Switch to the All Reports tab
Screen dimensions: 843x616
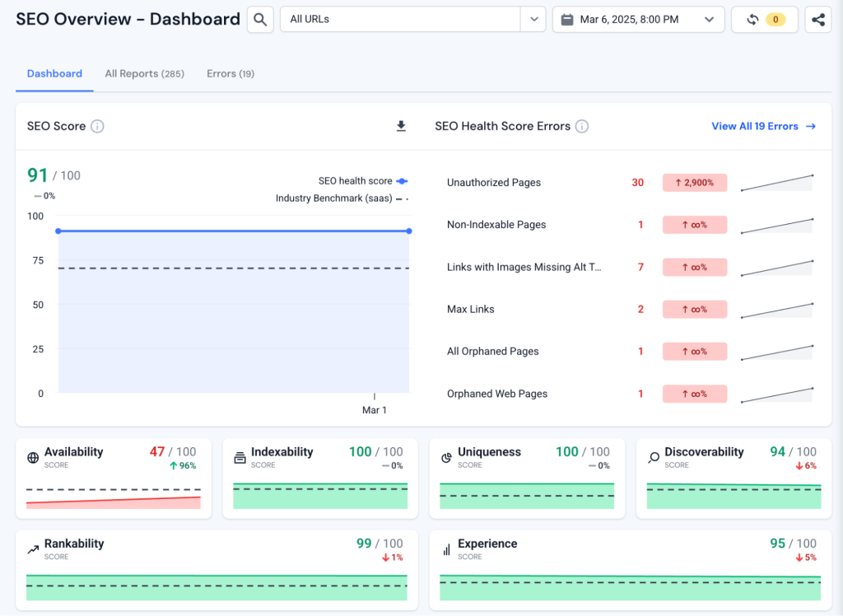(144, 73)
